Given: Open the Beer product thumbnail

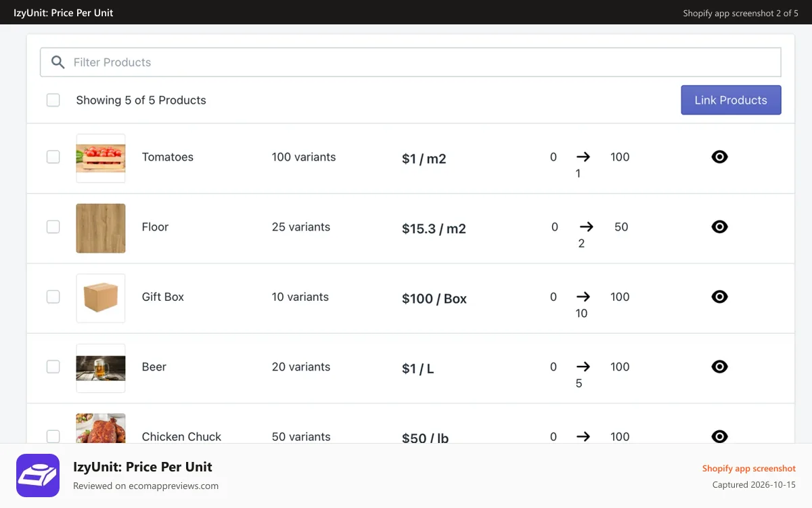Looking at the screenshot, I should (x=101, y=368).
